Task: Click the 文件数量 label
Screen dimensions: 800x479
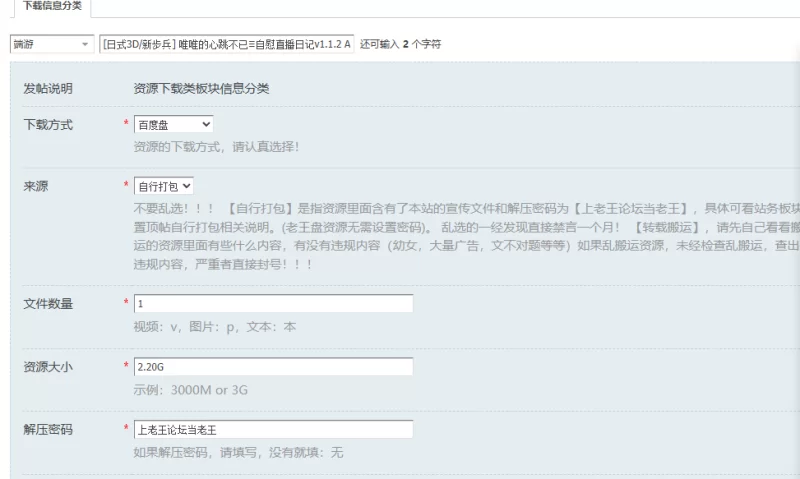Action: pyautogui.click(x=48, y=304)
